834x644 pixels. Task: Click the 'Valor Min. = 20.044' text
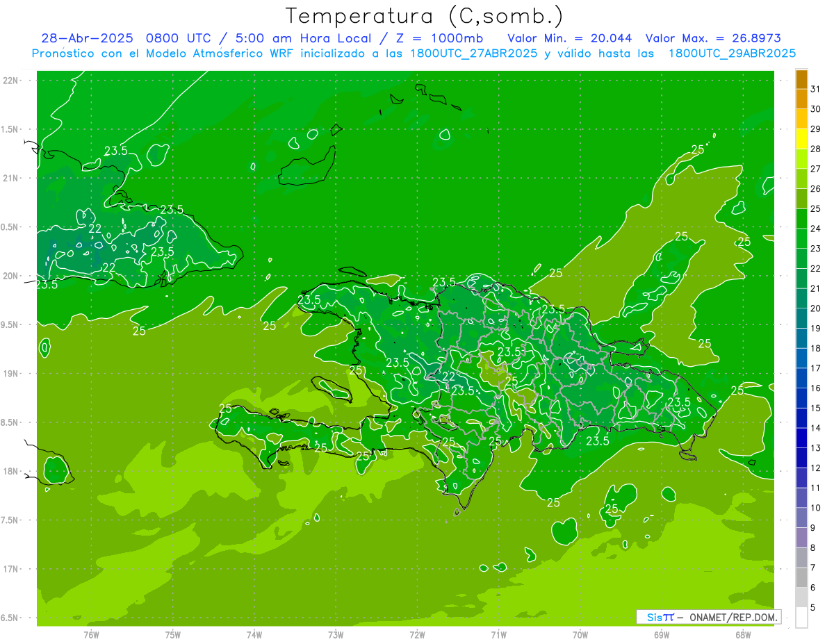[x=570, y=38]
